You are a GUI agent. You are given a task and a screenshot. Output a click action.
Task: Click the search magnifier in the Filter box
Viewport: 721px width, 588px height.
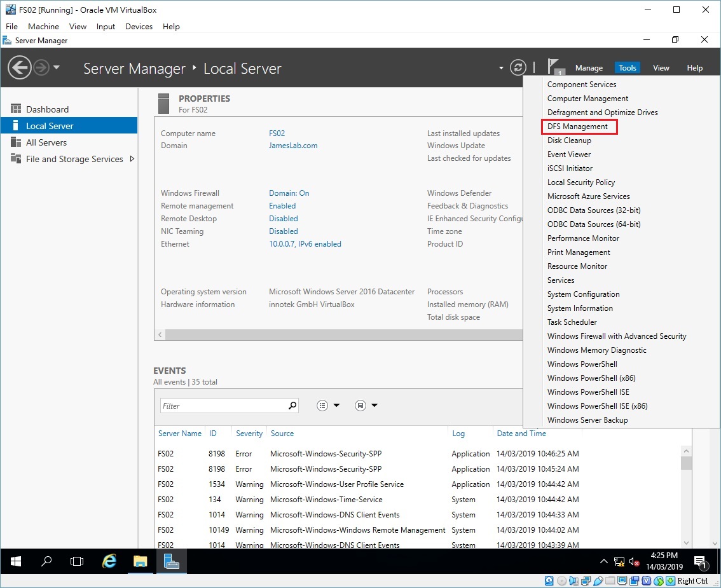click(291, 405)
